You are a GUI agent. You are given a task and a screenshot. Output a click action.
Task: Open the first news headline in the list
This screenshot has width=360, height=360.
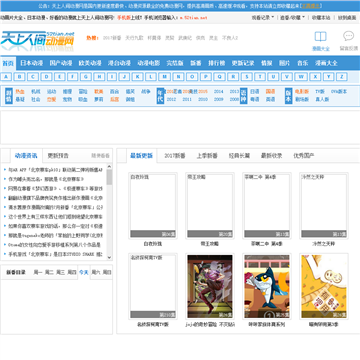tap(55, 170)
